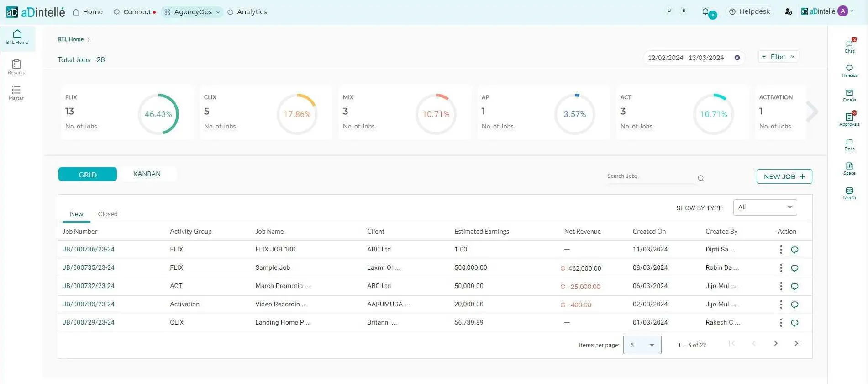Expand the Filter dropdown
The image size is (868, 384).
778,57
